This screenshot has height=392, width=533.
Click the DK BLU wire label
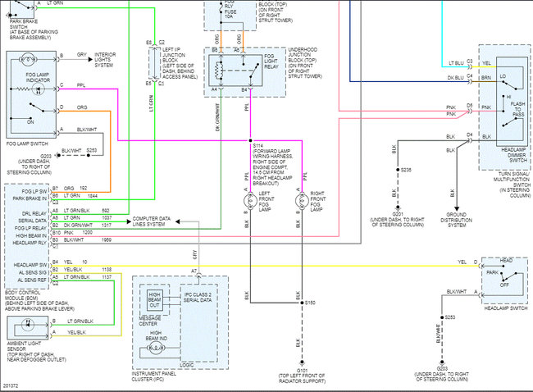[x=455, y=78]
